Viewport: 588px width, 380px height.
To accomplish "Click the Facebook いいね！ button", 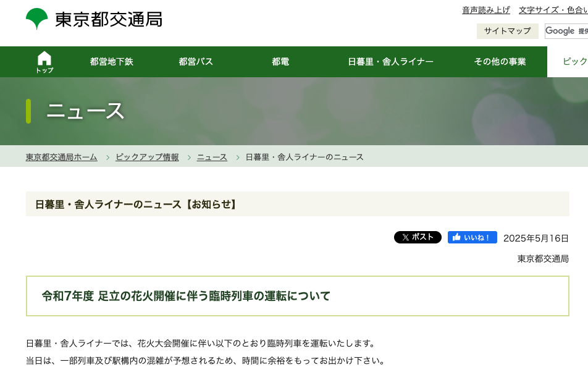I will tap(472, 237).
